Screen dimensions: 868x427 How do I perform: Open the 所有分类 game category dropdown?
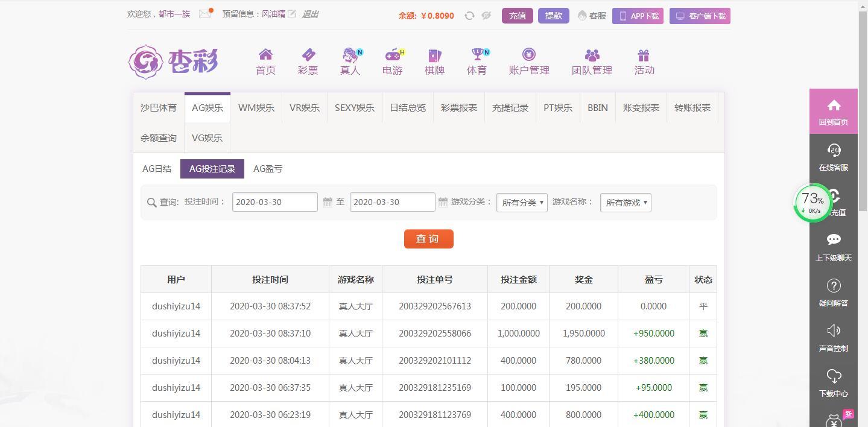point(521,201)
